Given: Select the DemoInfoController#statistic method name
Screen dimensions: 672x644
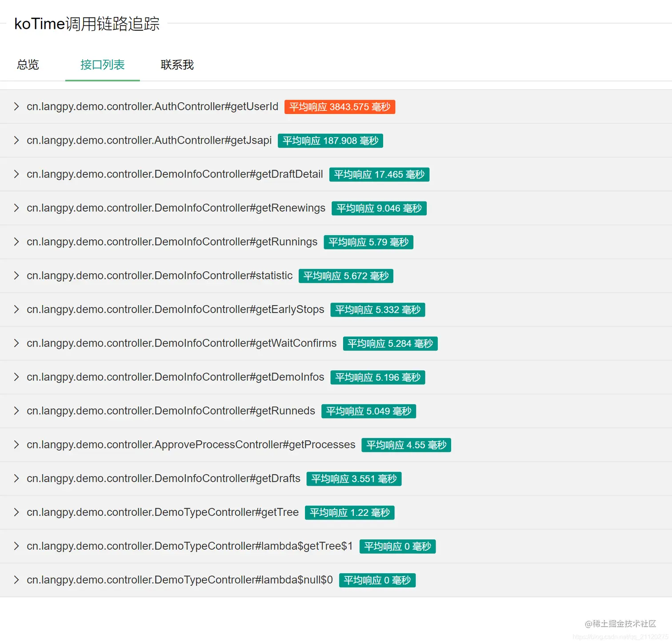Looking at the screenshot, I should (160, 276).
